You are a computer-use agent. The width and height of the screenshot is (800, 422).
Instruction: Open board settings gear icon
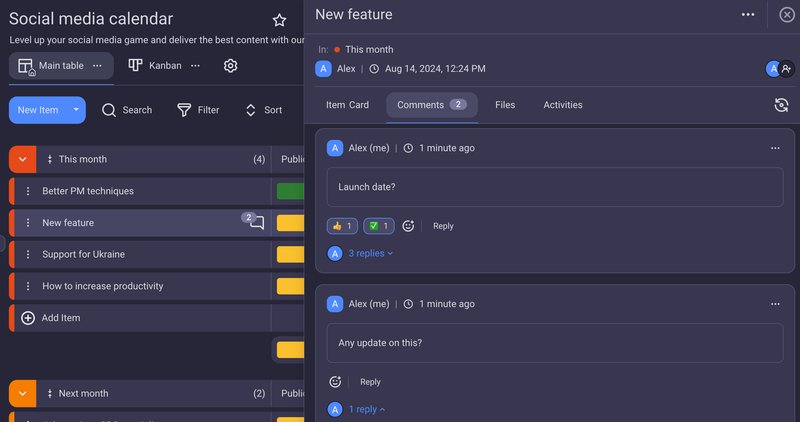coord(231,66)
